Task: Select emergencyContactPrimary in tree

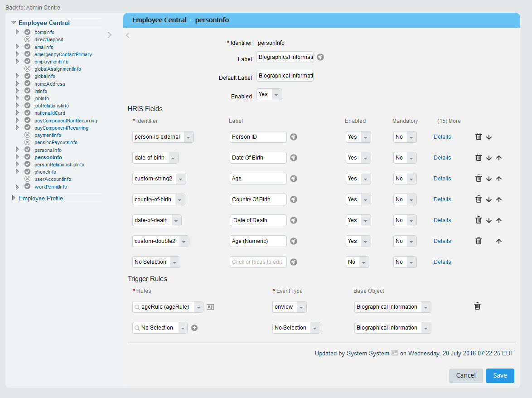Action: (63, 54)
